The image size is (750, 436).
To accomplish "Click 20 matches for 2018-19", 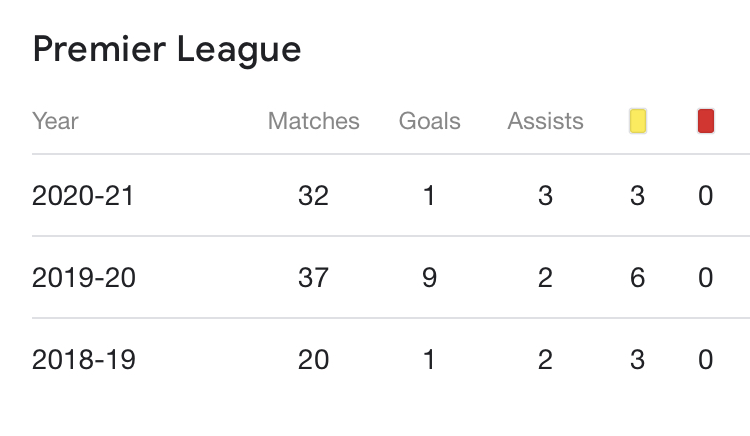I will pos(313,360).
